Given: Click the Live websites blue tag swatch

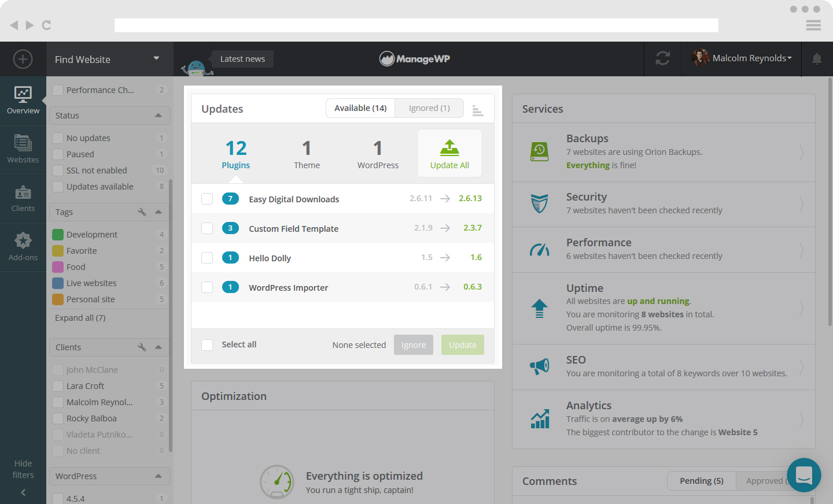Looking at the screenshot, I should point(58,283).
